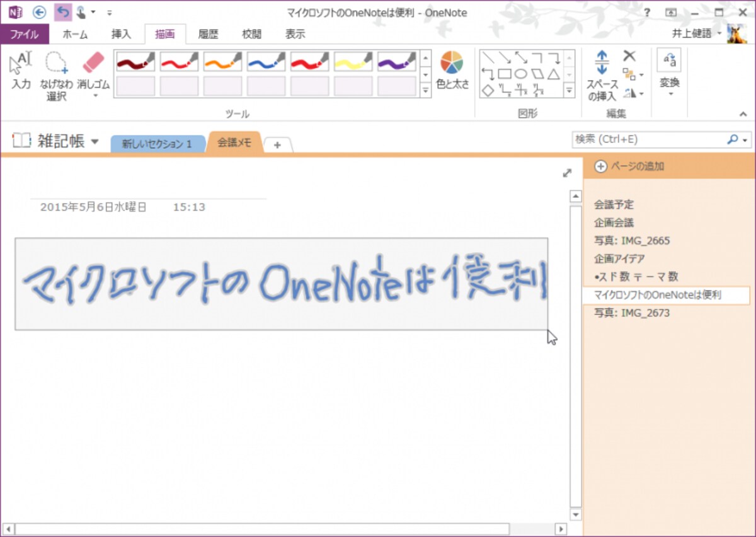Open the 会議メモ section tab
Screen dimensions: 756x537
tap(234, 143)
